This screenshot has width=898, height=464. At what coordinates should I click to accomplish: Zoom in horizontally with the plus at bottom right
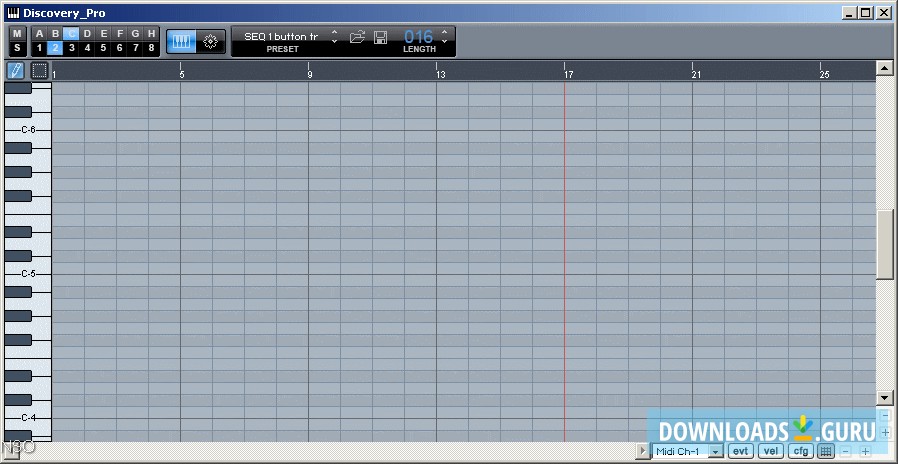click(865, 451)
